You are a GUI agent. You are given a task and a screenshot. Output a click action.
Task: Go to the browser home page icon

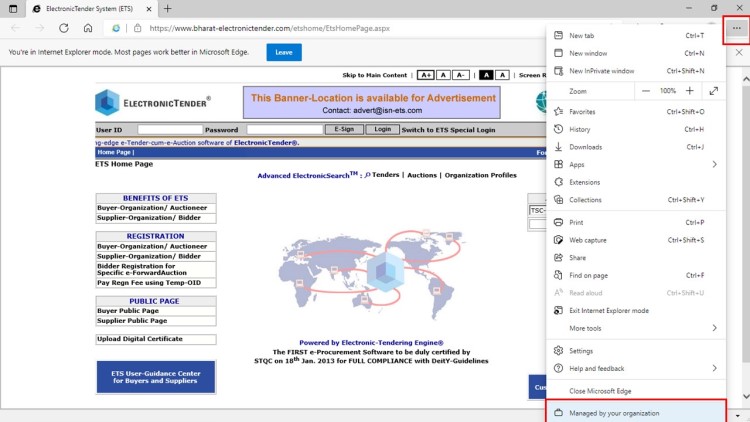tap(88, 28)
